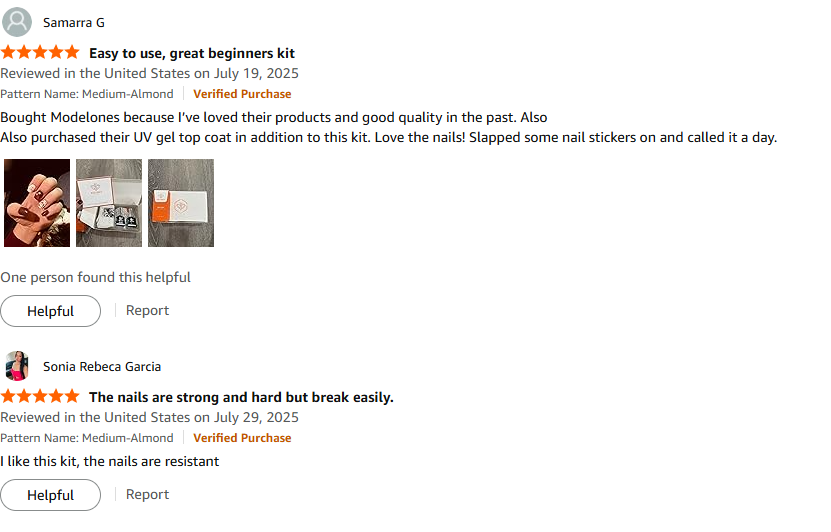The width and height of the screenshot is (831, 532).
Task: Open review titled "Easy to use, great beginners kit"
Action: coord(192,53)
